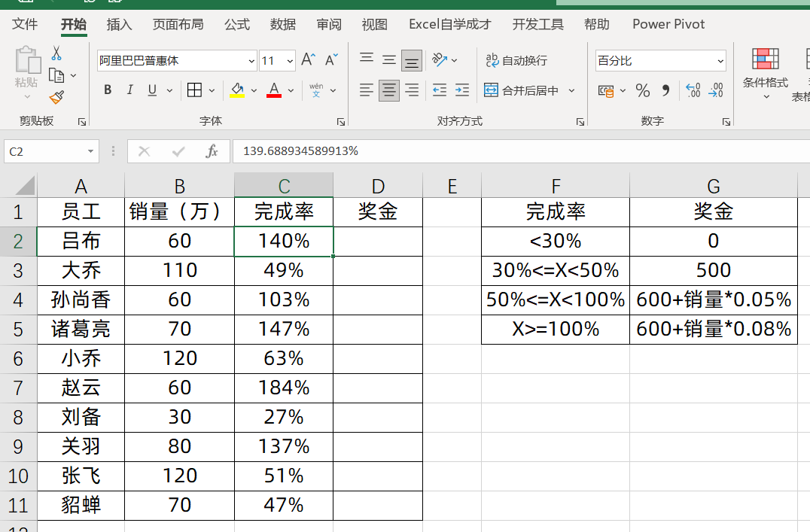Select the 184% completion cell
Screen dimensions: 810x532
284,388
